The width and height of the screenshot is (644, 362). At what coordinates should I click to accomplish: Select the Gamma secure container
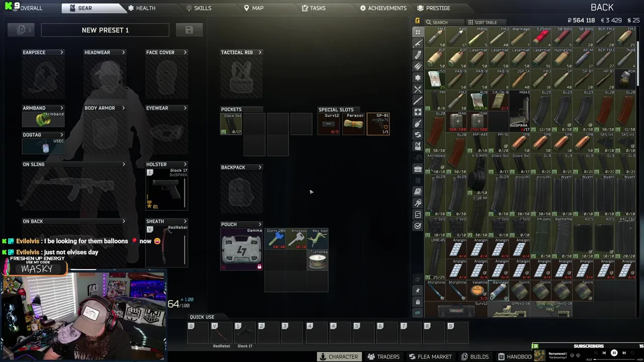242,249
